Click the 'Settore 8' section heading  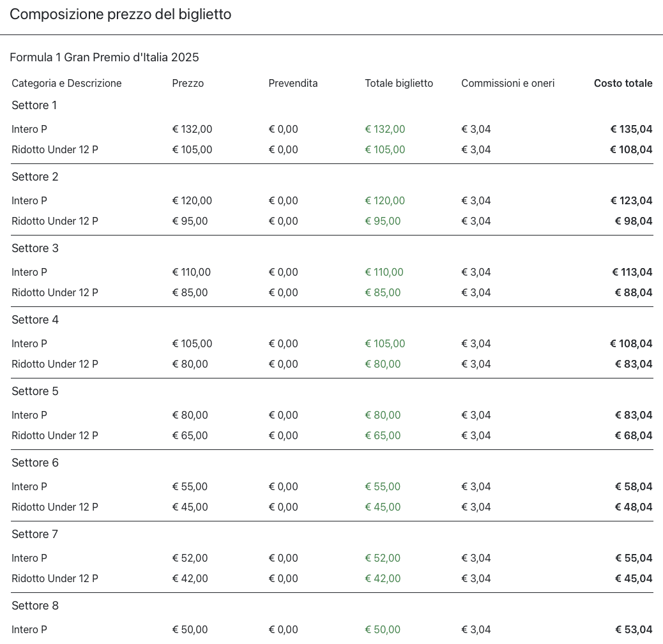click(35, 606)
